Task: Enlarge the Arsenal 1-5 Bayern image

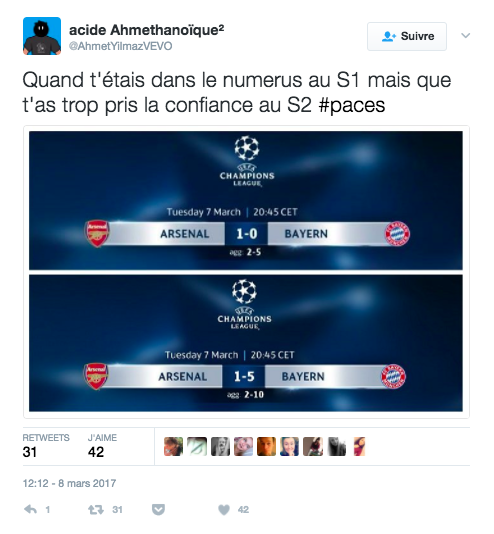Action: click(246, 343)
